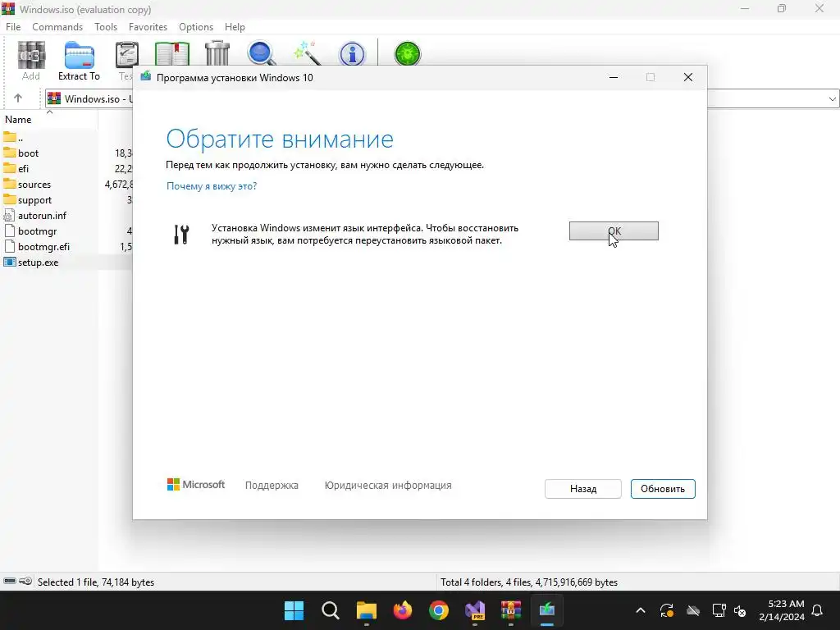
Task: Click the Microsoft logo in setup dialog
Action: [195, 485]
